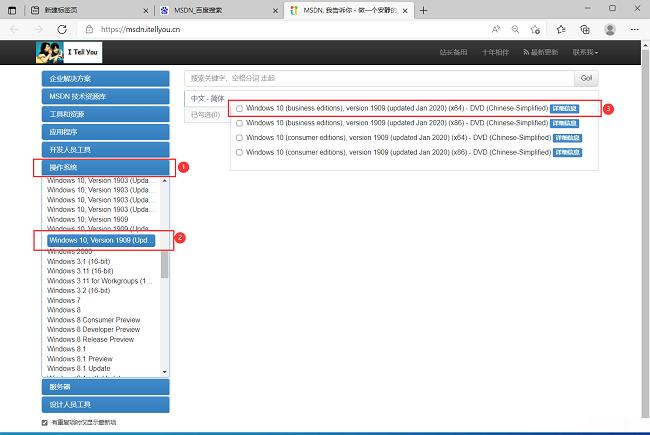Image resolution: width=650 pixels, height=435 pixels.
Task: Expand the 操作系统 category panel
Action: click(105, 167)
